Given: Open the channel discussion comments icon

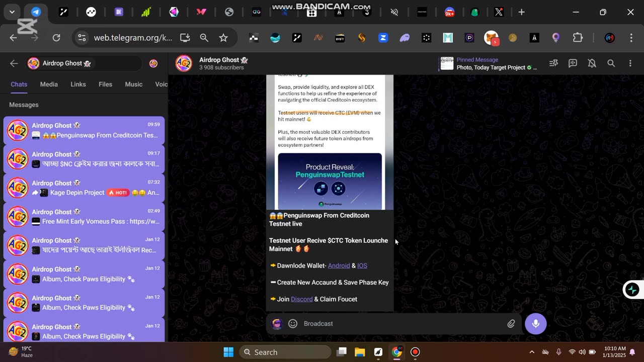Looking at the screenshot, I should tap(573, 63).
